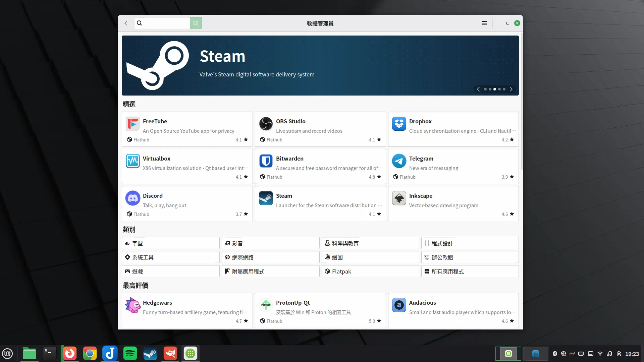Select the last banner pagination dot

pos(504,89)
